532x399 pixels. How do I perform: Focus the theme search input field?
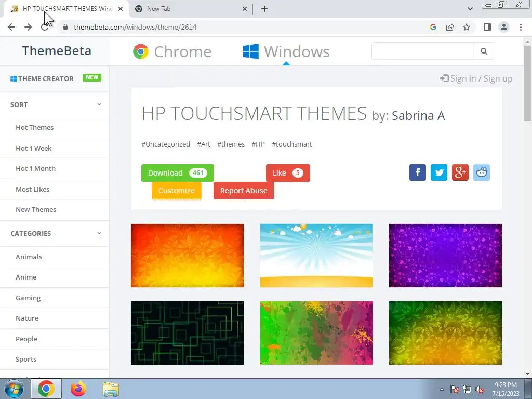[423, 51]
